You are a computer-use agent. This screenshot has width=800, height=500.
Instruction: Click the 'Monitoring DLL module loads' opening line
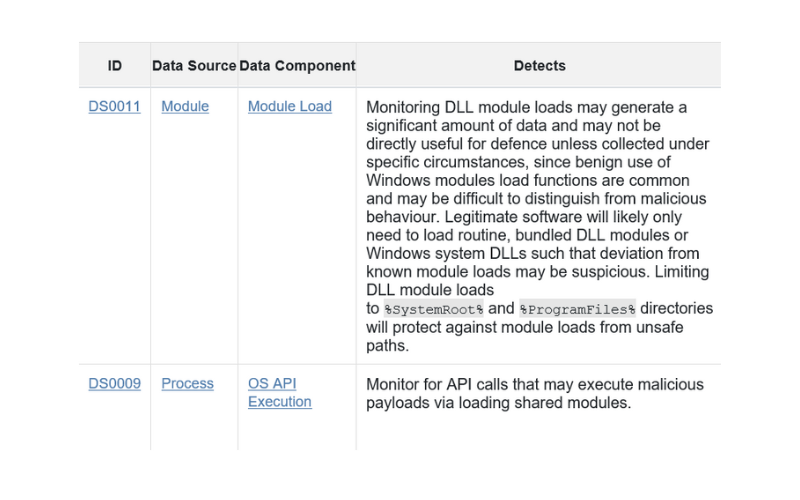[527, 107]
